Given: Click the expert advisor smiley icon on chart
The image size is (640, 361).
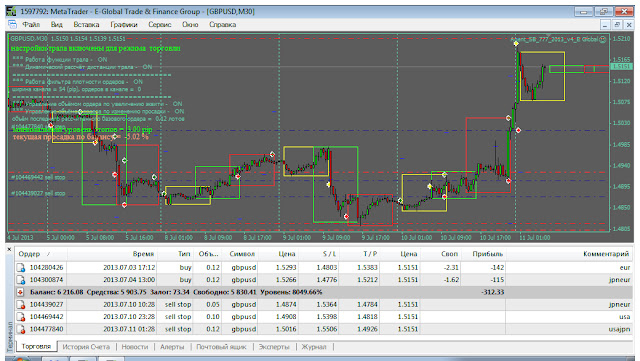Looking at the screenshot, I should point(603,40).
